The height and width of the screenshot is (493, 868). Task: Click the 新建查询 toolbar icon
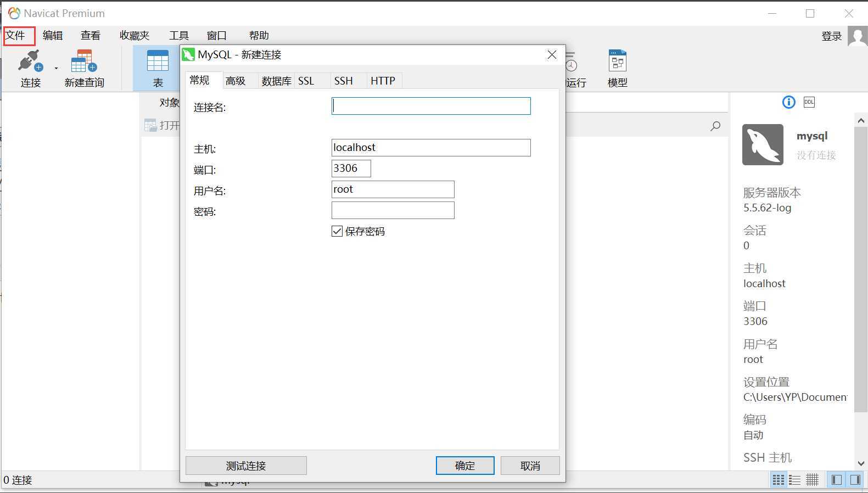pos(84,61)
